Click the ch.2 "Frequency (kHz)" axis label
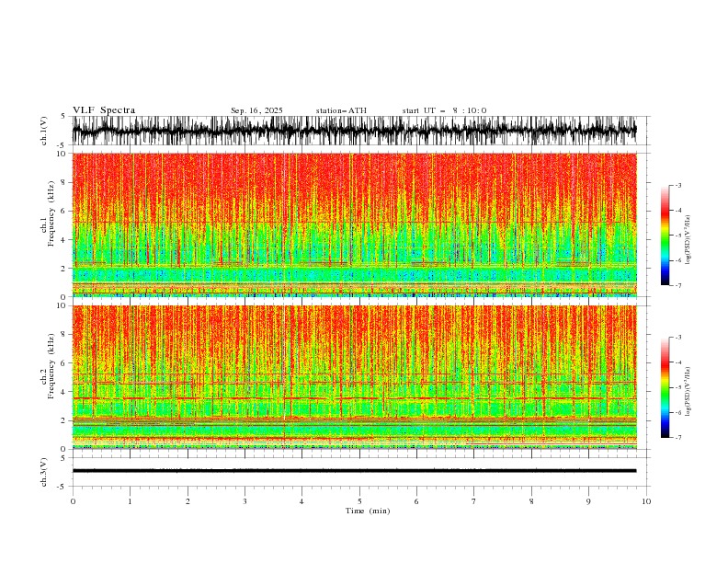This screenshot has width=728, height=563. [51, 366]
